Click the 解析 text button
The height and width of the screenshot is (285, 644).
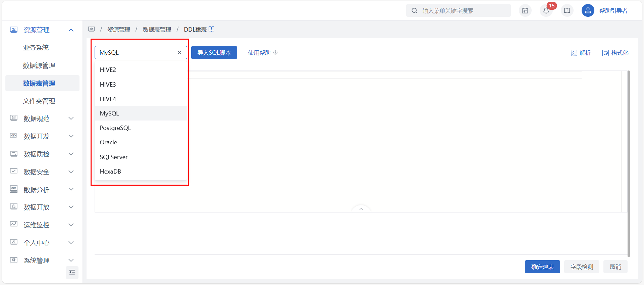coord(585,53)
